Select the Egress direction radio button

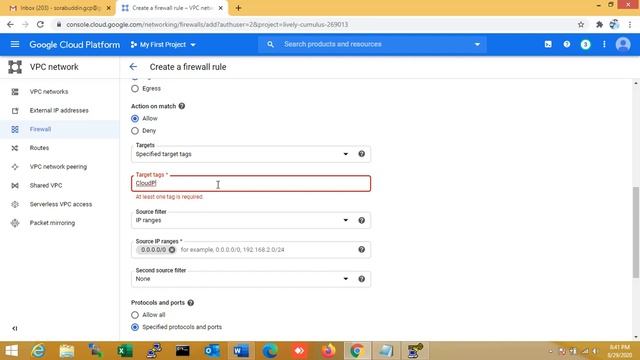point(135,89)
